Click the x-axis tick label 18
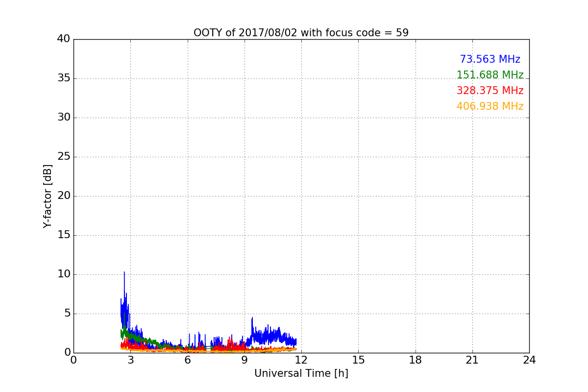This screenshot has width=588, height=392. pyautogui.click(x=416, y=360)
